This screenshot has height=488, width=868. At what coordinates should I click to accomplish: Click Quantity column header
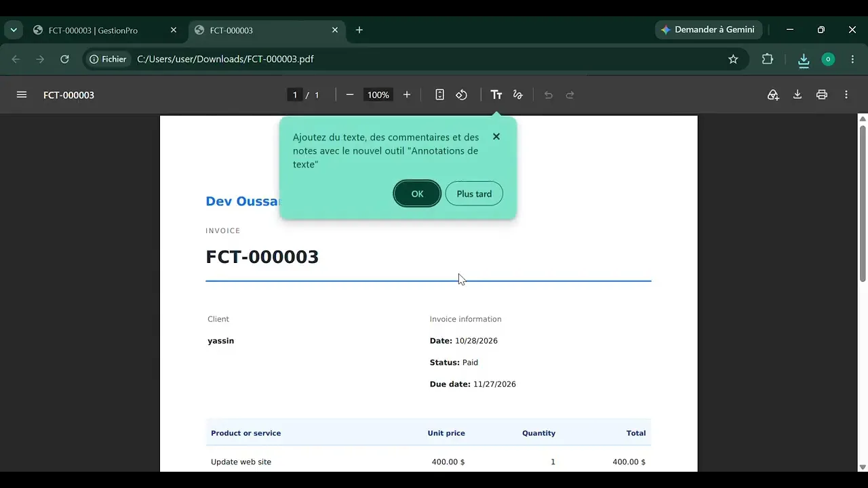[x=538, y=433]
